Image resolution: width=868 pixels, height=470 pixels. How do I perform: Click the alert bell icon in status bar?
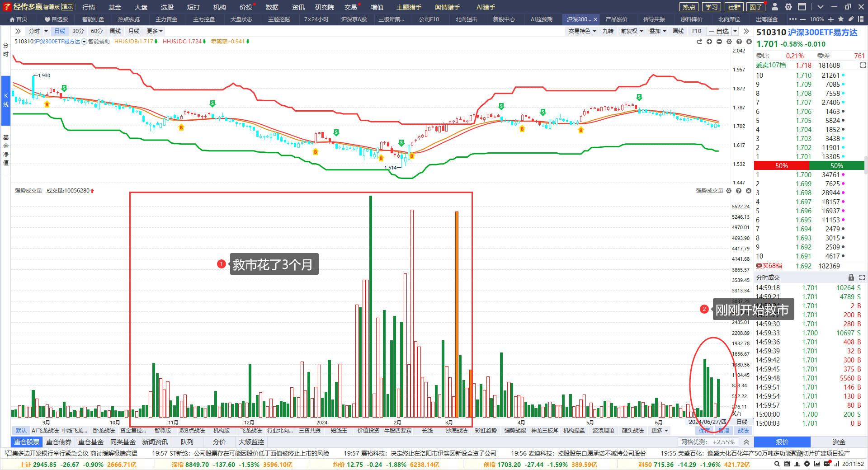pyautogui.click(x=797, y=464)
